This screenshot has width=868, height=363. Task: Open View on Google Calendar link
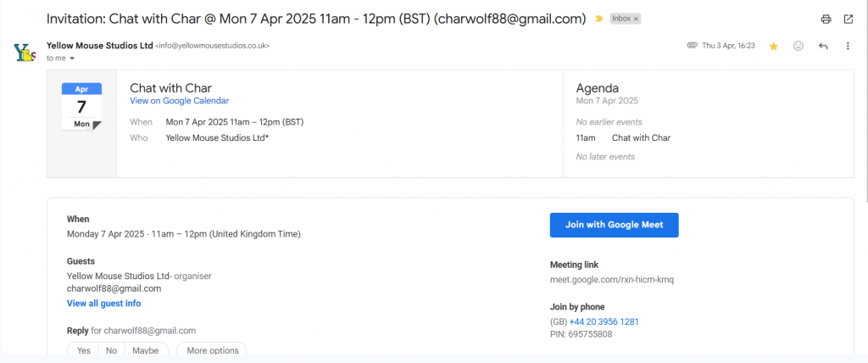[x=180, y=101]
